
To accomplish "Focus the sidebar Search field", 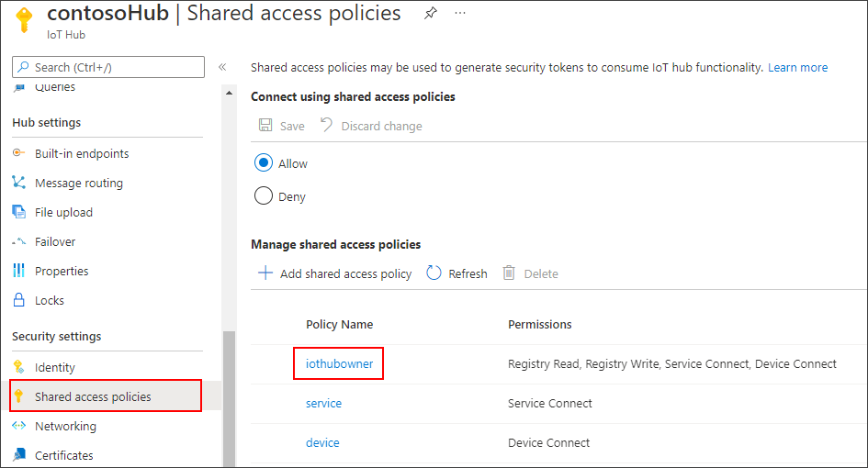I will (x=108, y=67).
